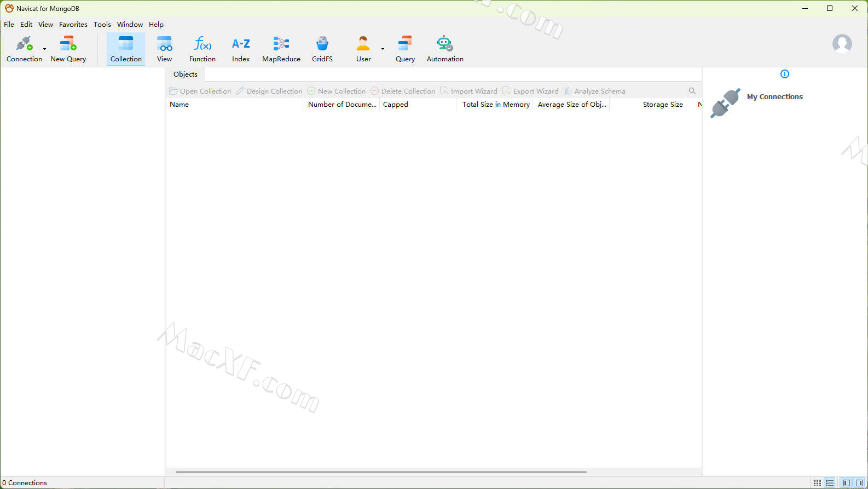Launch the Automation tool
The width and height of the screenshot is (868, 489).
point(444,49)
